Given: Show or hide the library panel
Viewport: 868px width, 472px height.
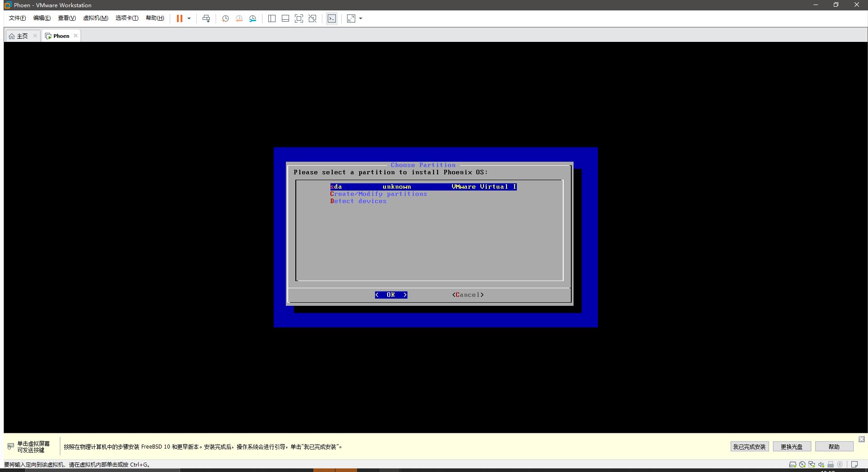Looking at the screenshot, I should [x=271, y=18].
